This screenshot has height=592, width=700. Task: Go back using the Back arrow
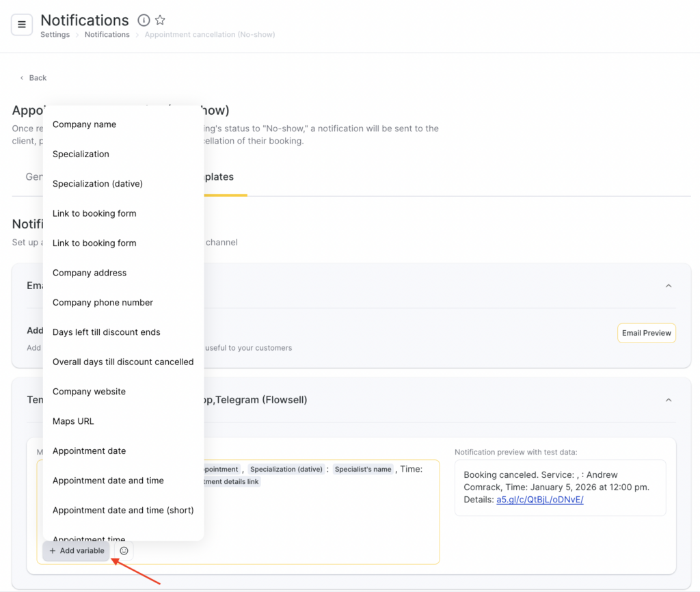[x=33, y=78]
